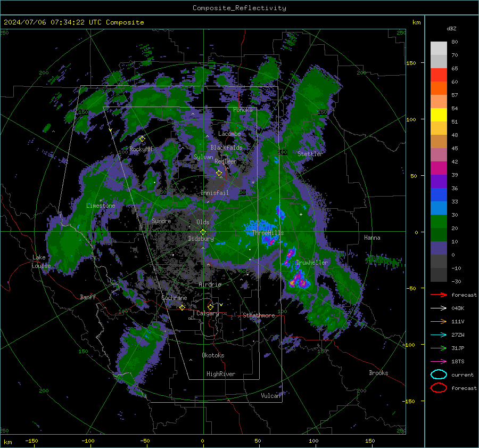Click the 'Hanna' map label
The height and width of the screenshot is (448, 479).
(372, 238)
